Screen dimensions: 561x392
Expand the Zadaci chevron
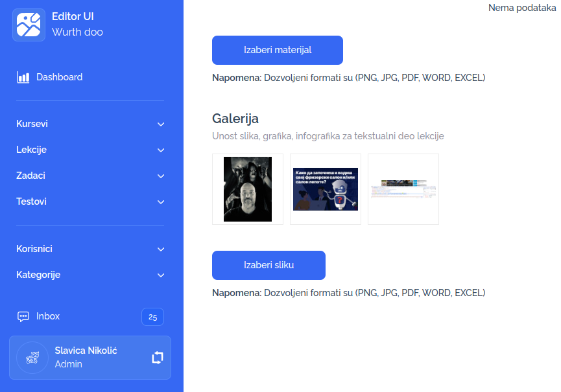click(x=161, y=176)
